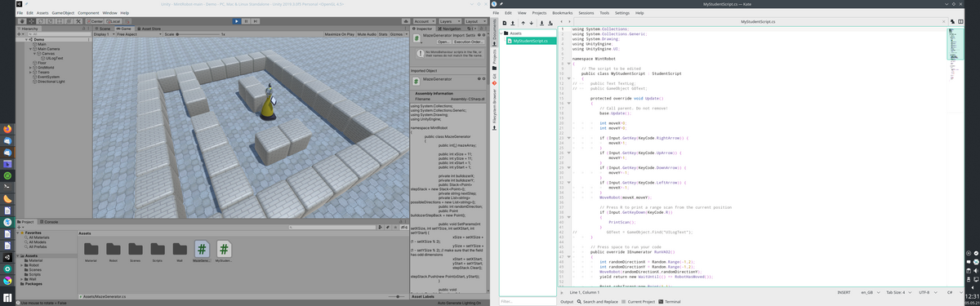Collapse Assets folder in Kate tree

coord(501,33)
